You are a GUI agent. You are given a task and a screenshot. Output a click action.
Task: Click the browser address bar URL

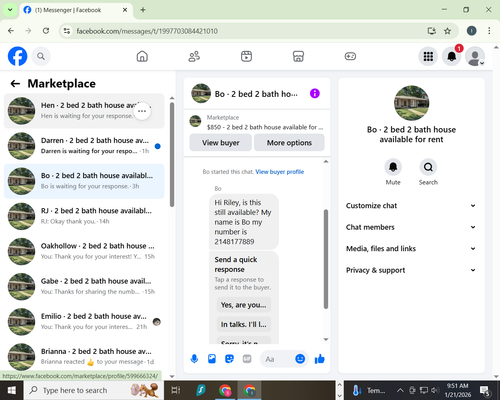pyautogui.click(x=147, y=31)
